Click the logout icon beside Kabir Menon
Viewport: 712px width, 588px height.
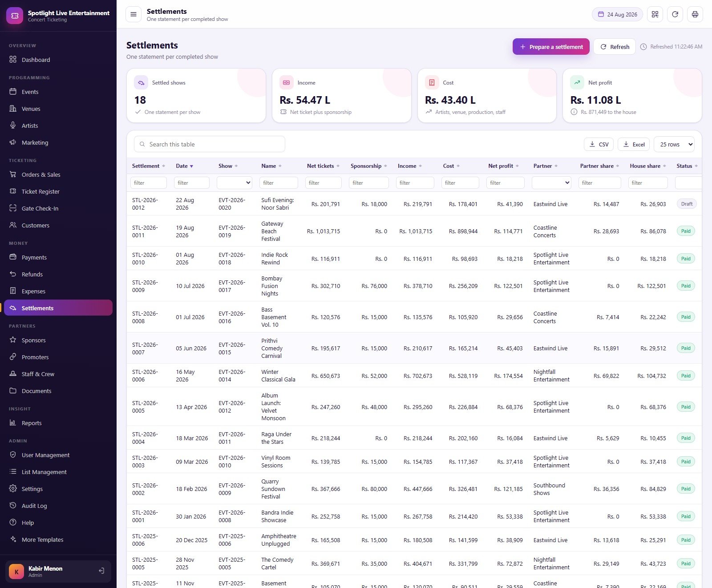[101, 571]
